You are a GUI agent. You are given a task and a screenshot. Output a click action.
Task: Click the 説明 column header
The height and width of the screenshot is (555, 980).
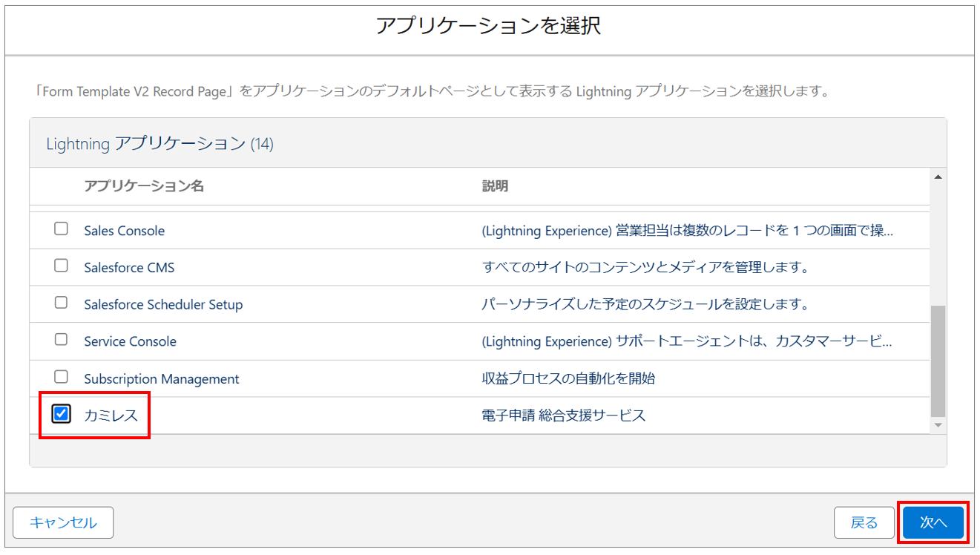[x=495, y=186]
